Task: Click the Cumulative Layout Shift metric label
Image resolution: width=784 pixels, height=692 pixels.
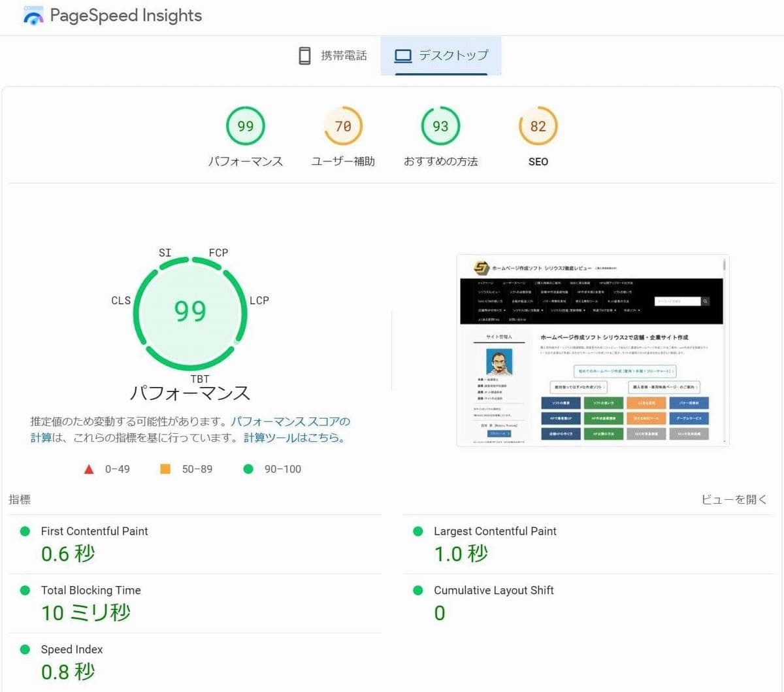Action: 494,590
